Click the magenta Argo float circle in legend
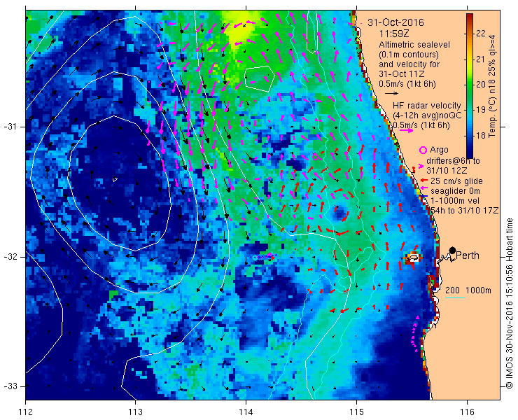 pos(423,150)
